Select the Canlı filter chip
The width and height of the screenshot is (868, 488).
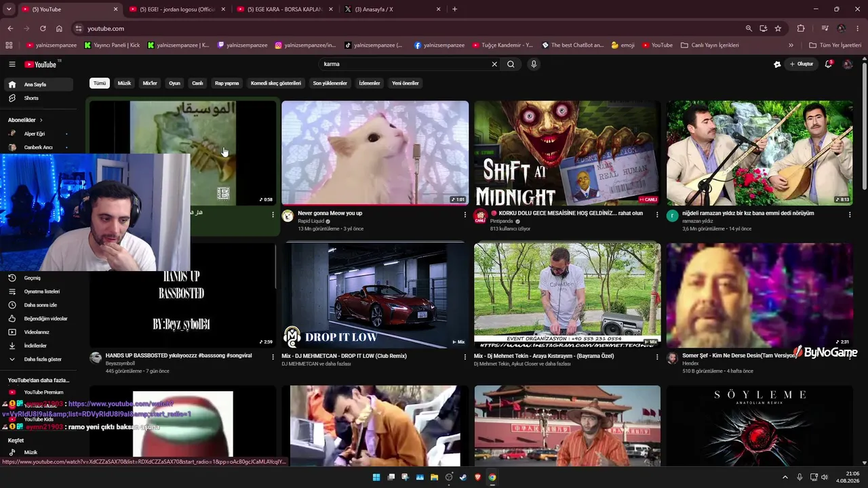pos(197,83)
